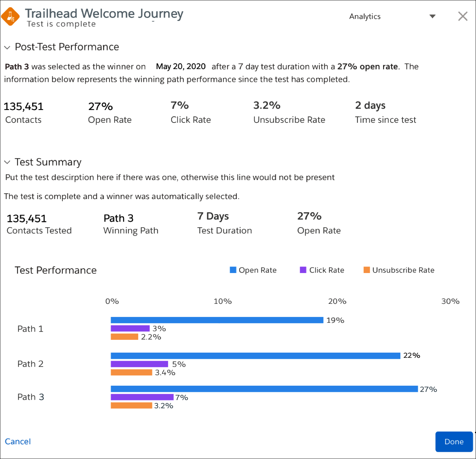Viewport: 476px width, 459px height.
Task: Click the '7 Days' test duration value
Action: coord(213,216)
